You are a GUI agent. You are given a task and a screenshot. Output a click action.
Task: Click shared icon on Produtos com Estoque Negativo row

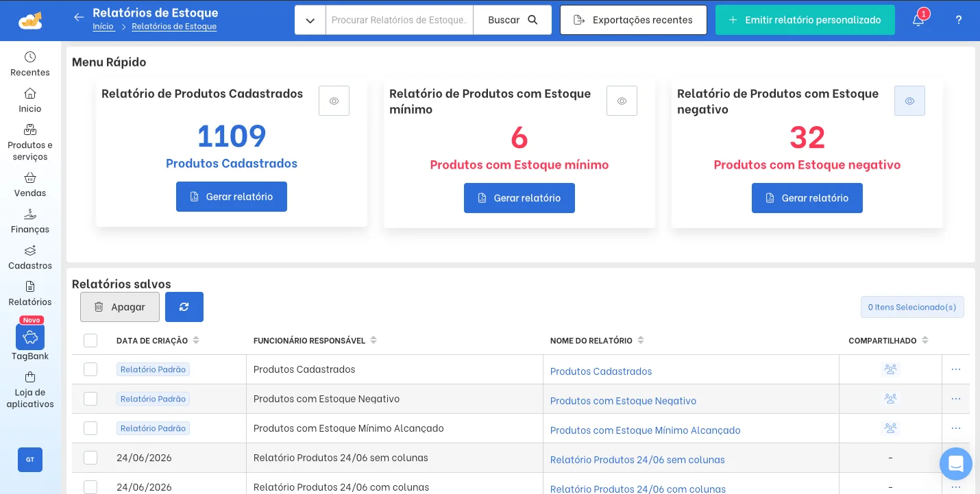[890, 399]
